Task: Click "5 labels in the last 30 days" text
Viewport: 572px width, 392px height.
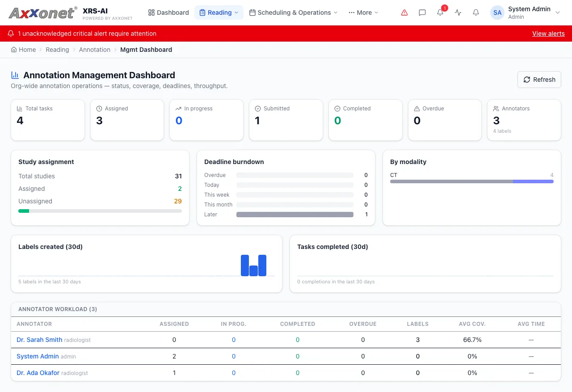Action: pos(50,282)
